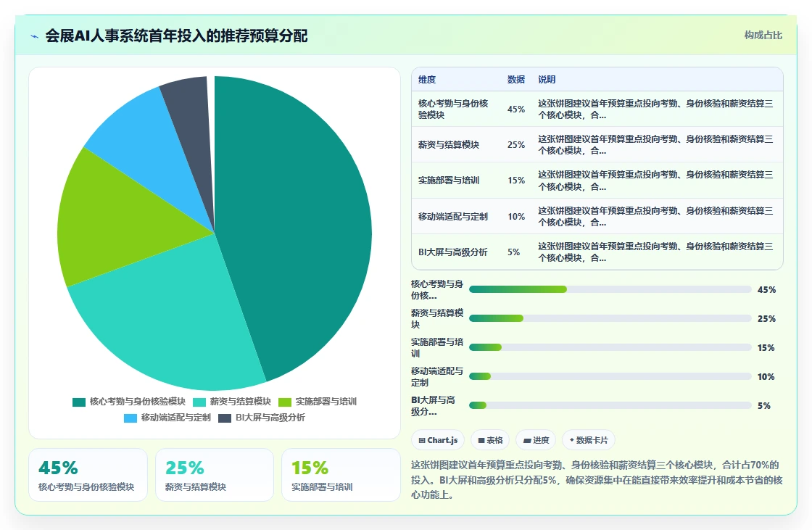
Task: Click the 薪资与结算模块 progress bar
Action: coord(610,318)
